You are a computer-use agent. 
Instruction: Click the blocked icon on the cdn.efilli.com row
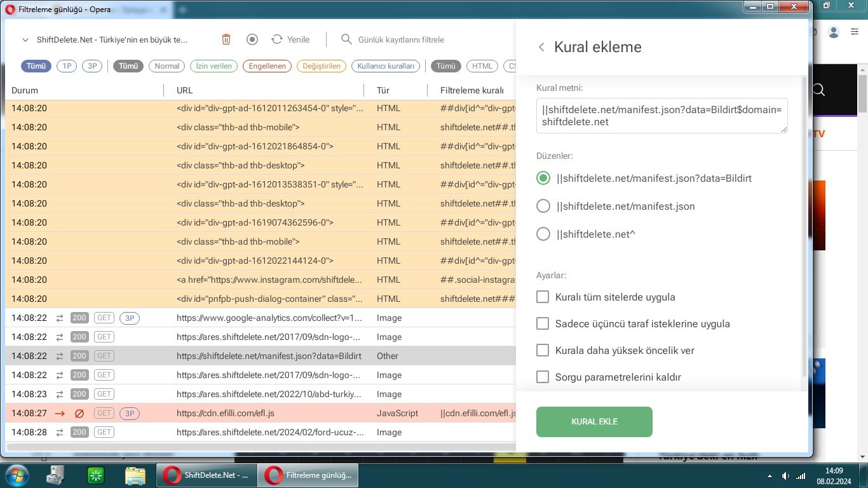pos(78,413)
